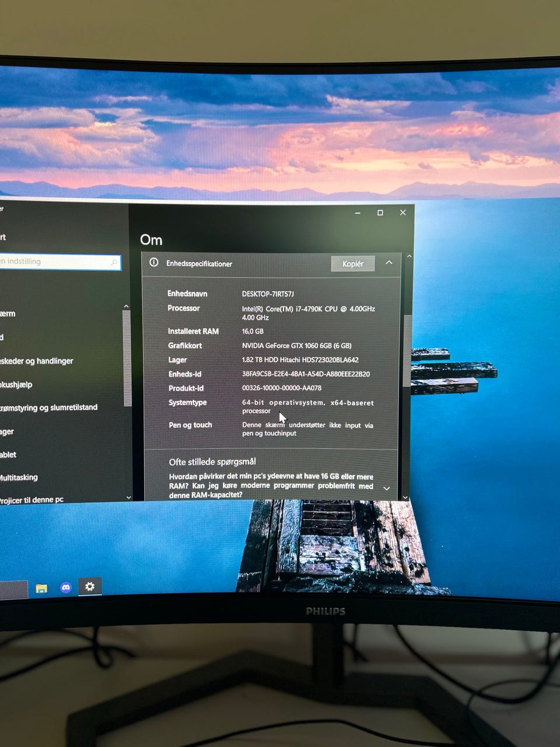Open File Explorer from the taskbar

(x=41, y=588)
